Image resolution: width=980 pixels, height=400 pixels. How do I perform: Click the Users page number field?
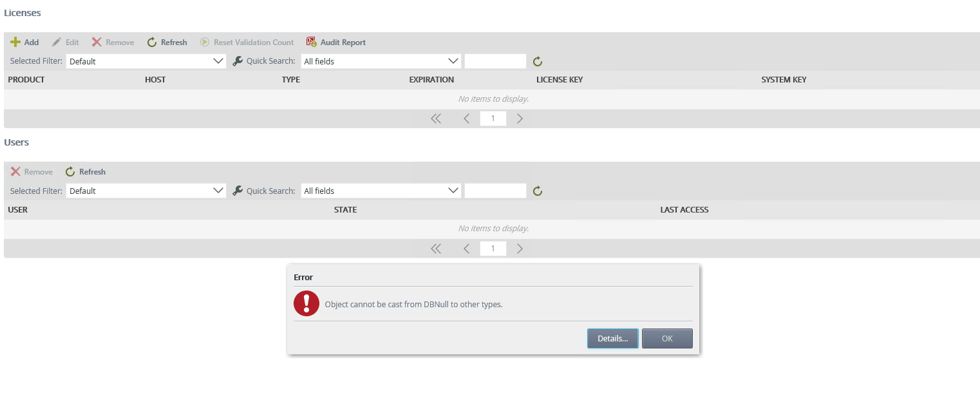[493, 248]
